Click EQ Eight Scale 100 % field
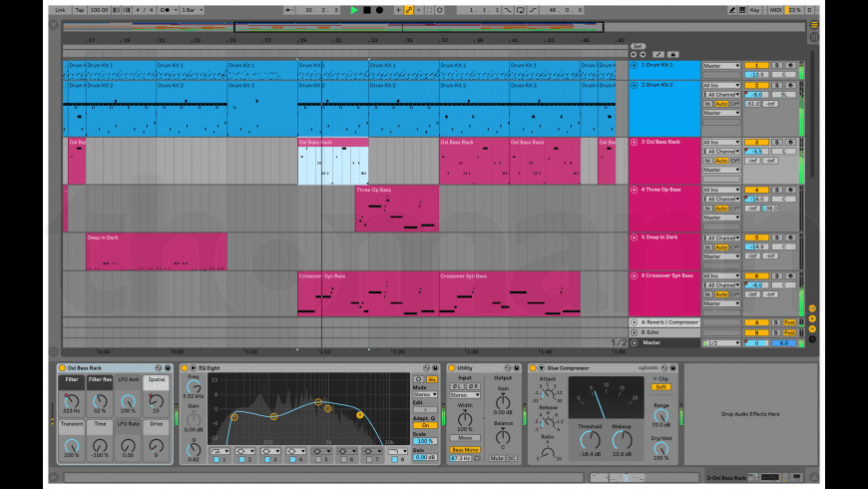The height and width of the screenshot is (489, 868). tap(425, 441)
